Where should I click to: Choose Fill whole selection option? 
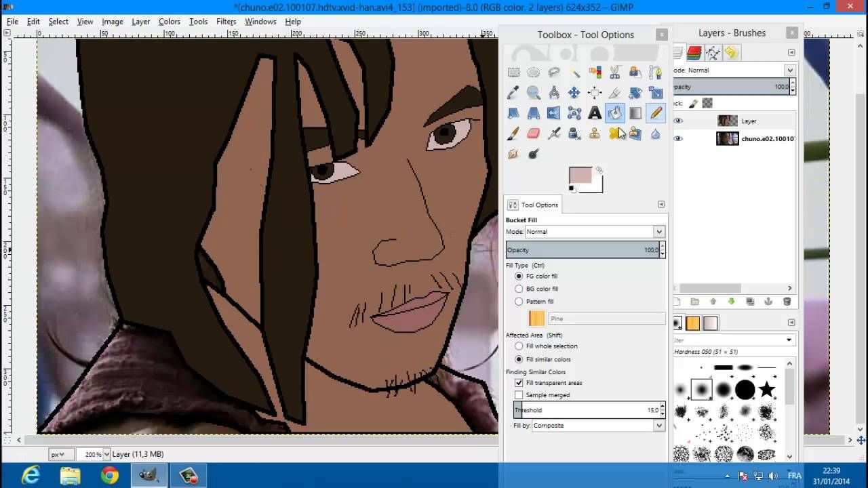519,346
